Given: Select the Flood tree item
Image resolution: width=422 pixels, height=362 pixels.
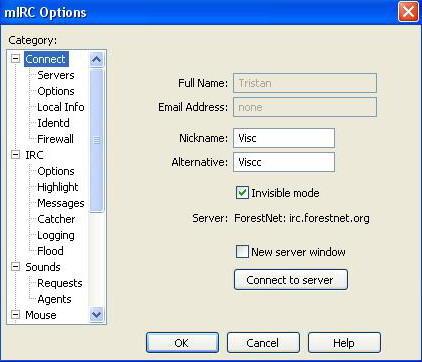Looking at the screenshot, I should (50, 251).
